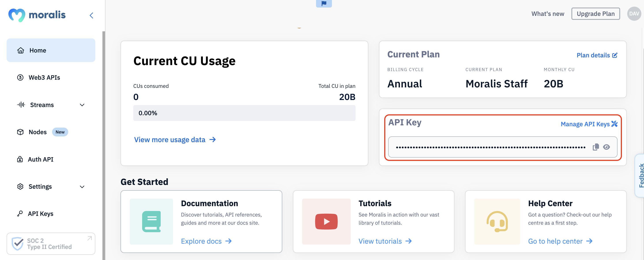Click the sidebar vertical scrollbar
644x260 pixels.
[104, 145]
